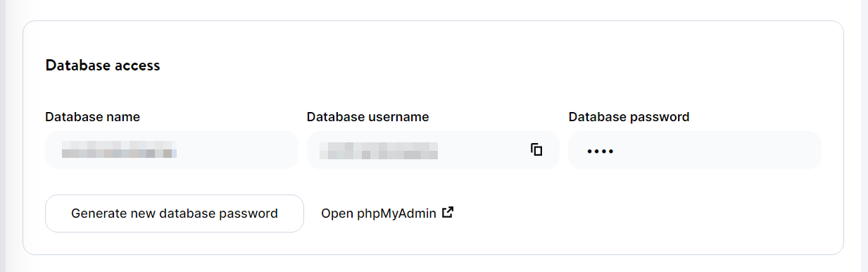Screen dimensions: 868x272
Task: Click the page background above the card
Action: tap(433, 10)
